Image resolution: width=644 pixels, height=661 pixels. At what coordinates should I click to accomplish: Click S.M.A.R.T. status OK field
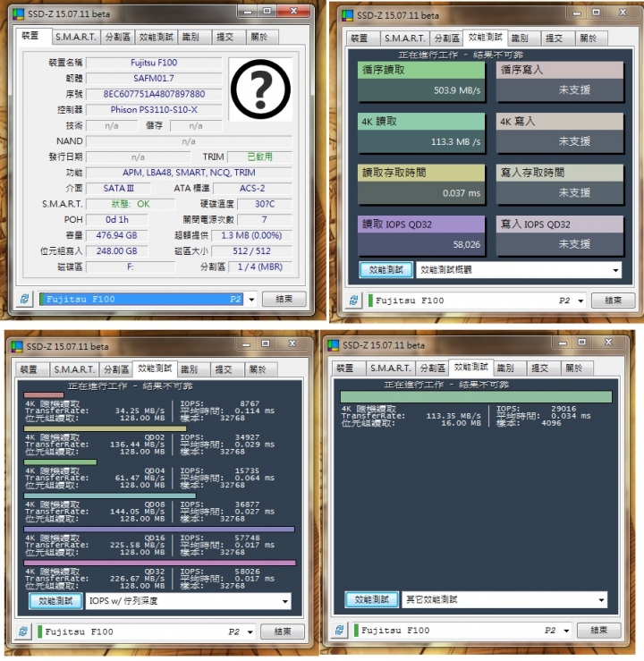click(x=131, y=204)
